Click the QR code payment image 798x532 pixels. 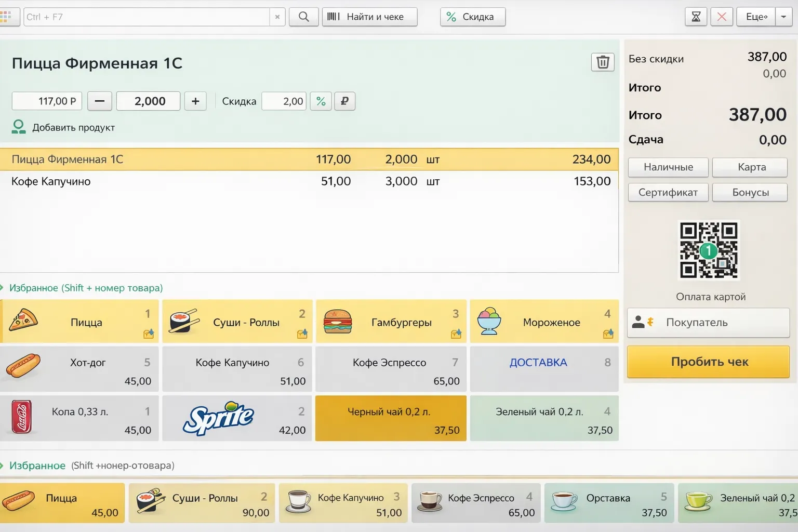tap(709, 250)
